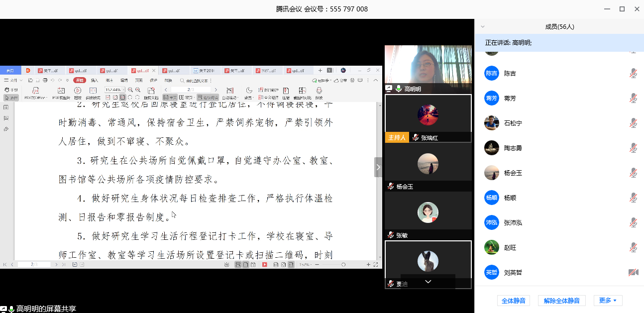Viewport: 644px width, 313px height.
Task: Click 石松宁's muted microphone icon
Action: point(633,123)
